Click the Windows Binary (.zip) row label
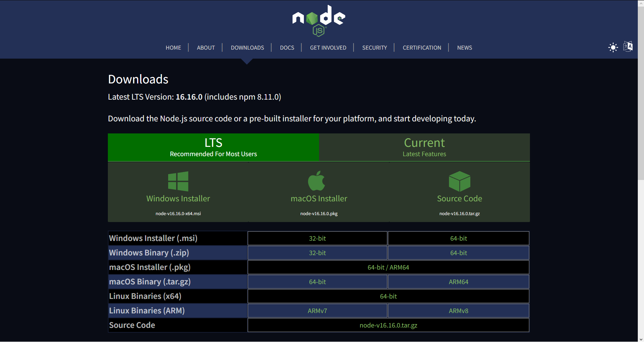Viewport: 644px width, 342px height. (x=149, y=253)
